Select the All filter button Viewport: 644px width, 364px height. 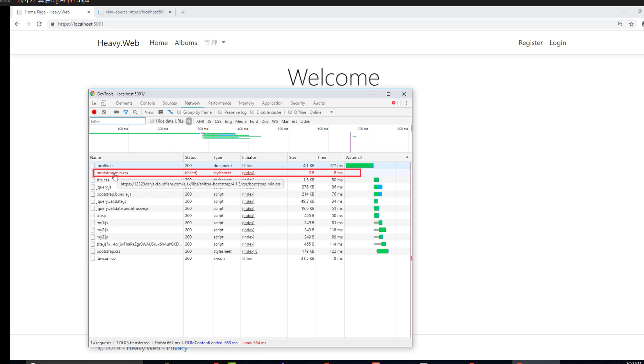point(189,121)
